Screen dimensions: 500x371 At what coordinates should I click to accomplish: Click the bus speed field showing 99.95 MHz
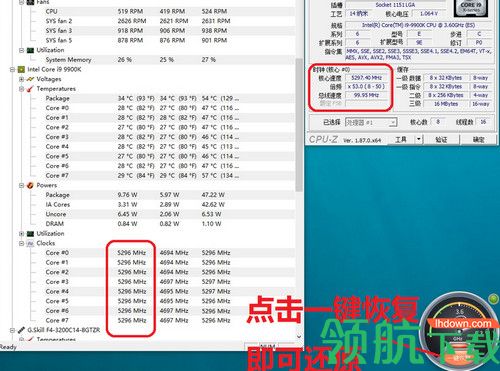[x=367, y=95]
